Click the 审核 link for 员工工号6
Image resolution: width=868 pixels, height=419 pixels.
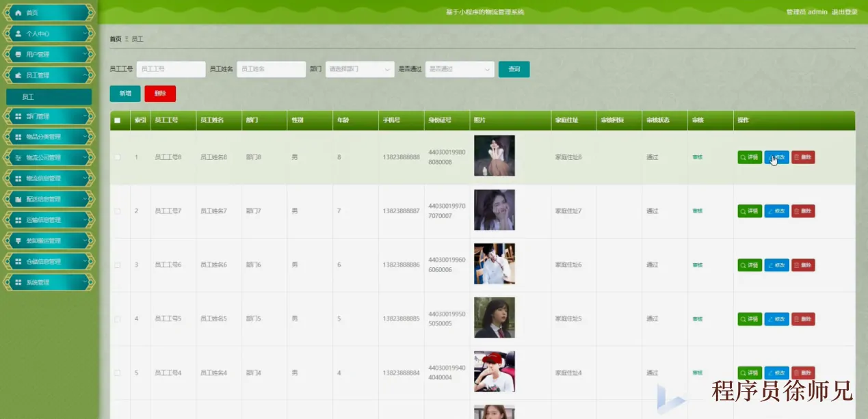[697, 265]
